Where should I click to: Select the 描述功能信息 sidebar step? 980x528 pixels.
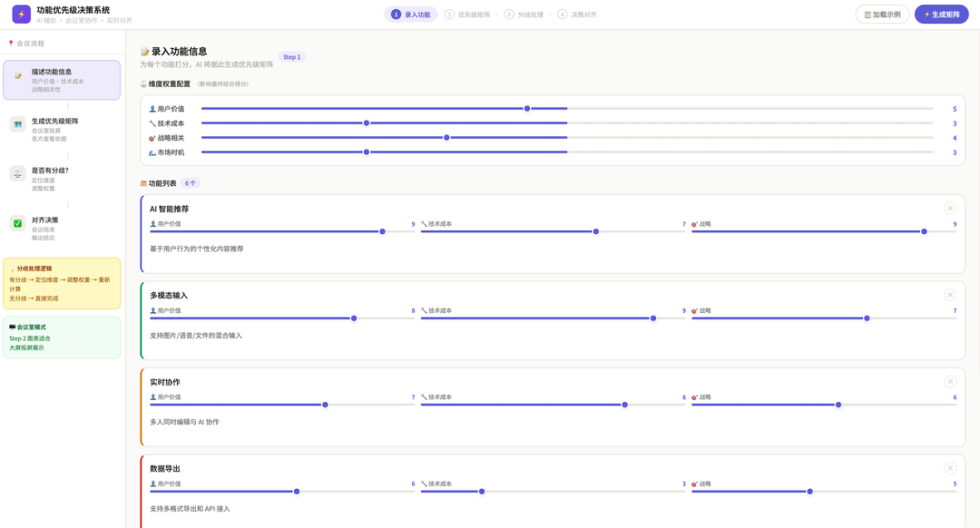point(62,80)
